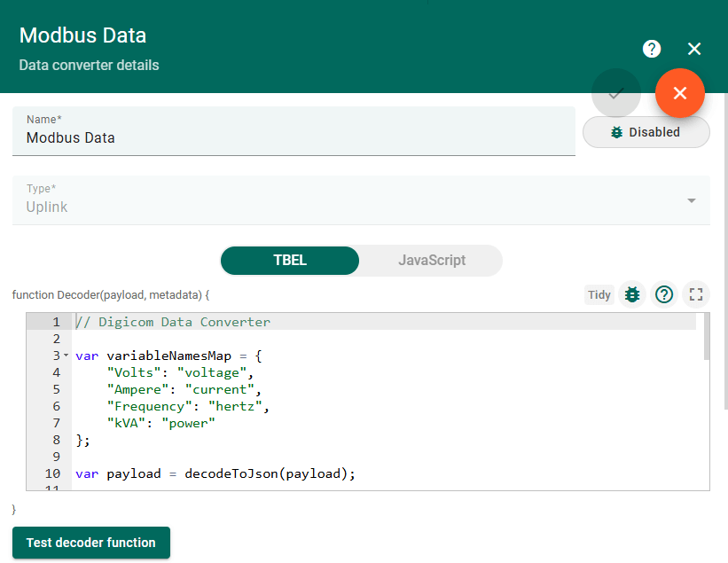Toggle debug mode Disabled button
728x563 pixels.
click(x=646, y=132)
